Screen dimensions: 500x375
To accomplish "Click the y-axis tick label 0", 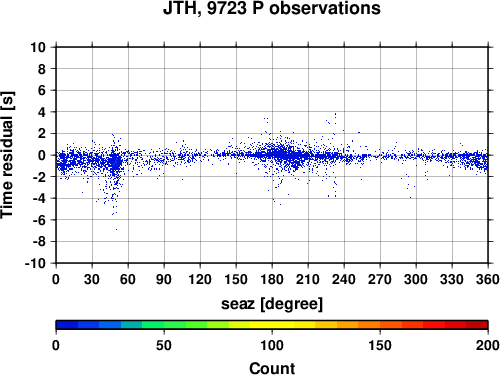I will tap(42, 155).
